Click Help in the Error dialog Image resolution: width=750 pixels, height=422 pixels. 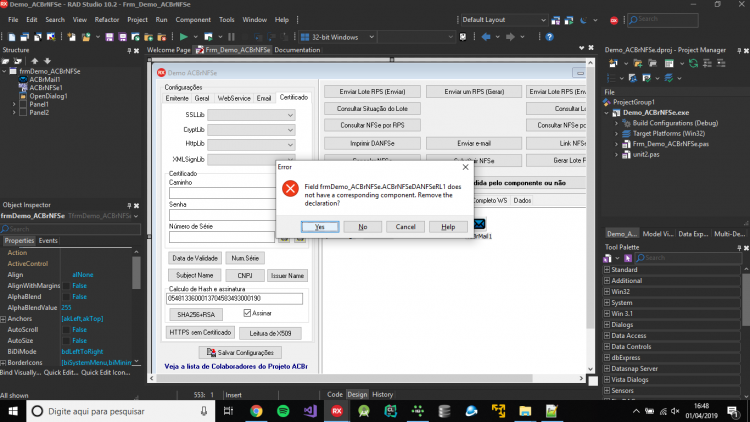click(448, 227)
